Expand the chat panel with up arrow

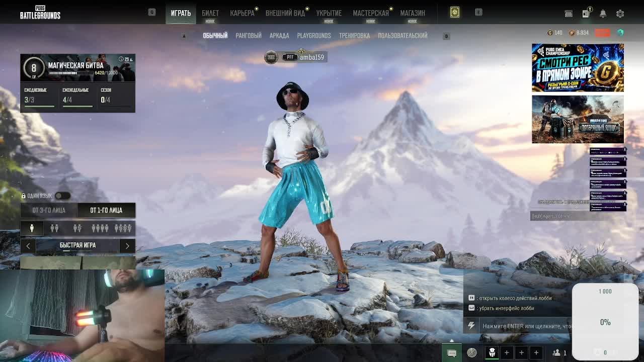452,340
